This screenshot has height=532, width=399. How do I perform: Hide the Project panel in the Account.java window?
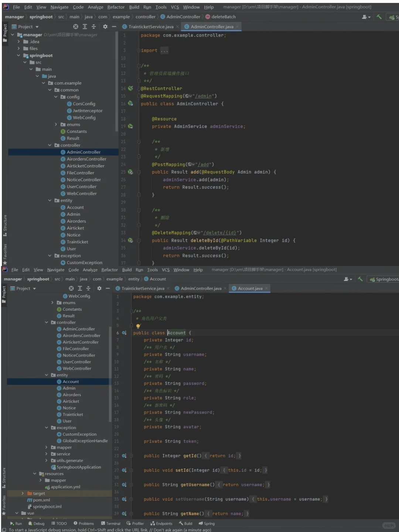[x=108, y=288]
